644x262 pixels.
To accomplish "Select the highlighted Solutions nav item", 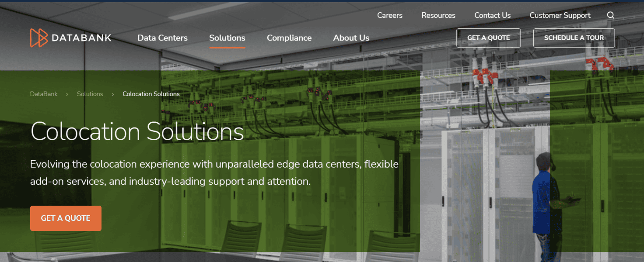I will click(227, 38).
